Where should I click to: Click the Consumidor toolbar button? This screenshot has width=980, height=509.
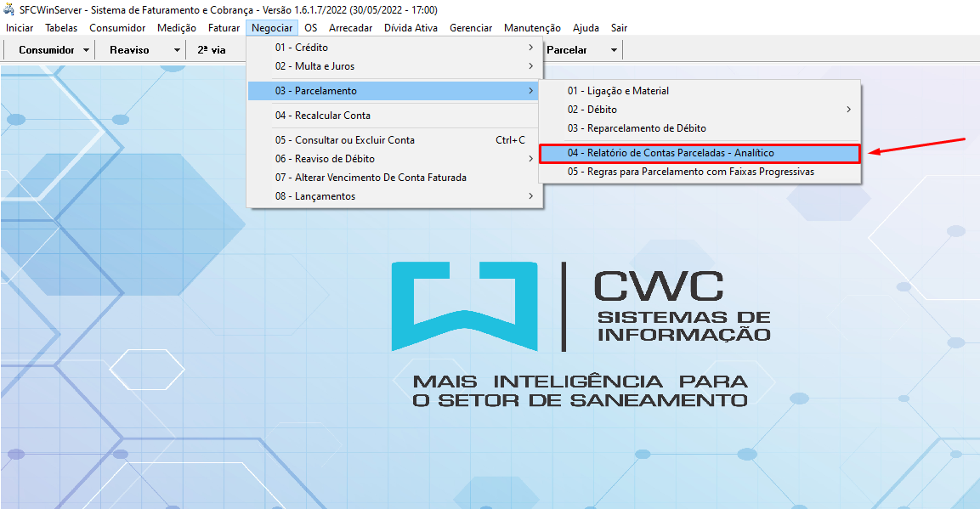pyautogui.click(x=47, y=50)
